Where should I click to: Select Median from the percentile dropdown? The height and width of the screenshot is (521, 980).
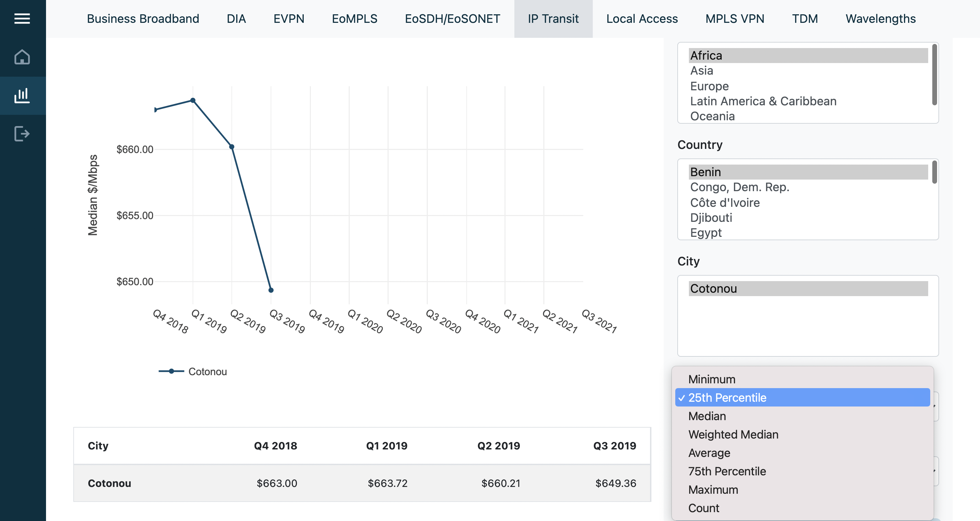(708, 416)
